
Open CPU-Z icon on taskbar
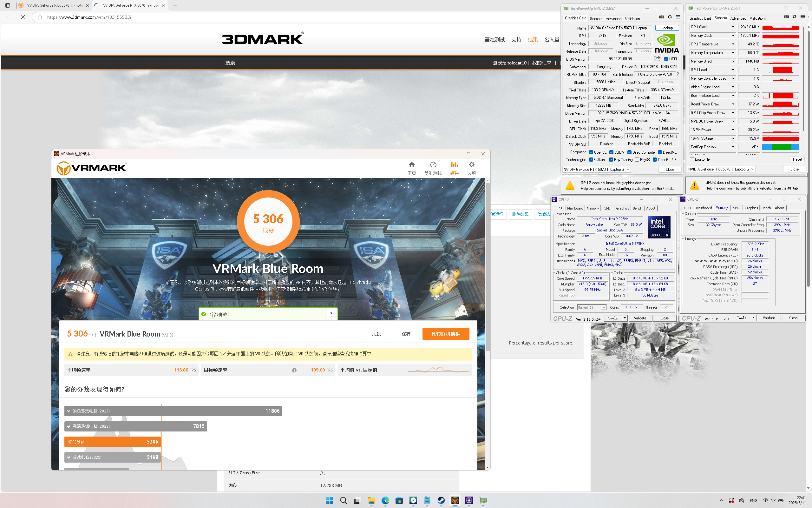point(469,500)
